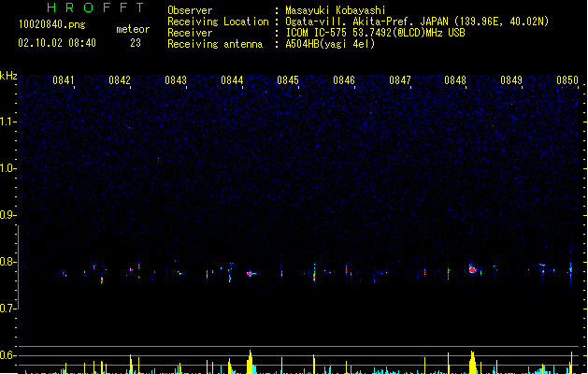
Task: Click the observer name Masayuki Kobayashi
Action: 336,10
